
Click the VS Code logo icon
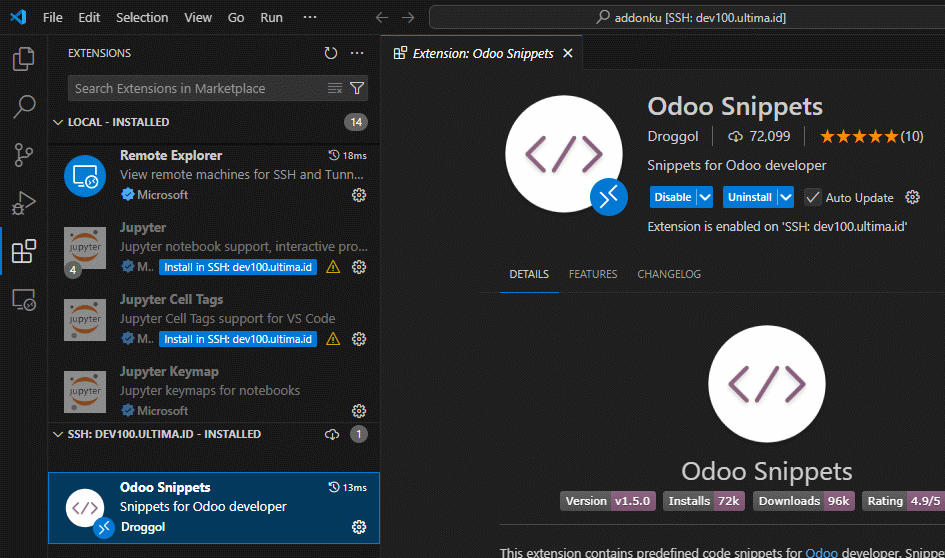[x=18, y=17]
